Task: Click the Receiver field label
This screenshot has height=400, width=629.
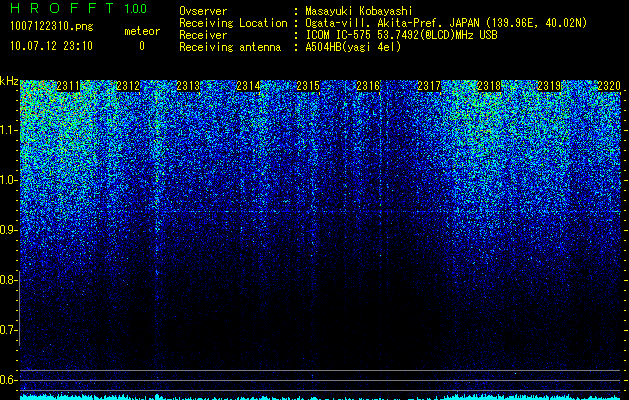Action: point(203,35)
